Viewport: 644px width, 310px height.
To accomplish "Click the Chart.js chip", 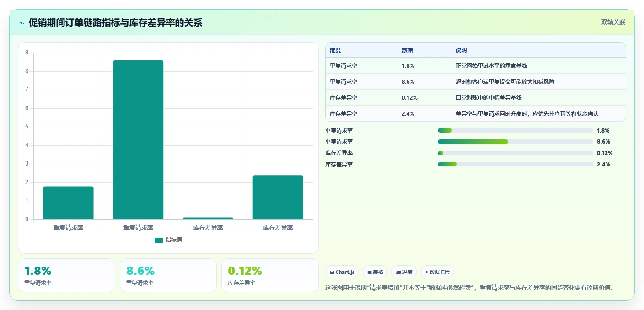I will 342,272.
